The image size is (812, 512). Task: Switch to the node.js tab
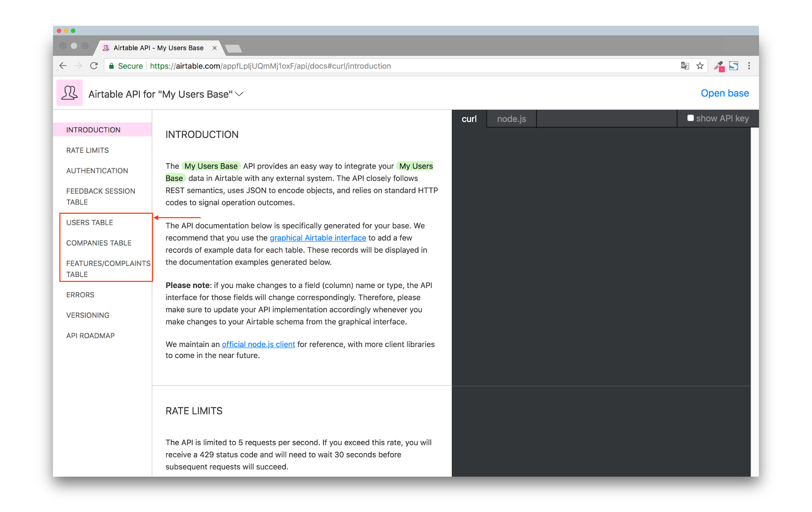click(x=511, y=119)
